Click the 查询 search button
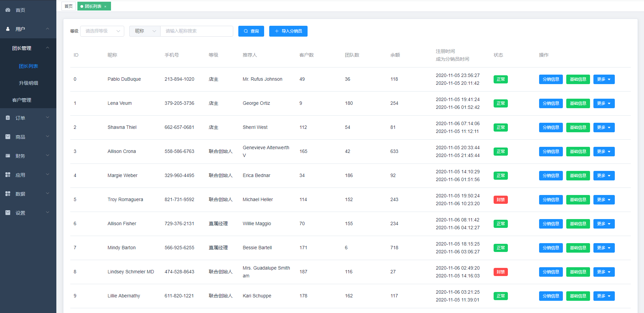 point(251,31)
